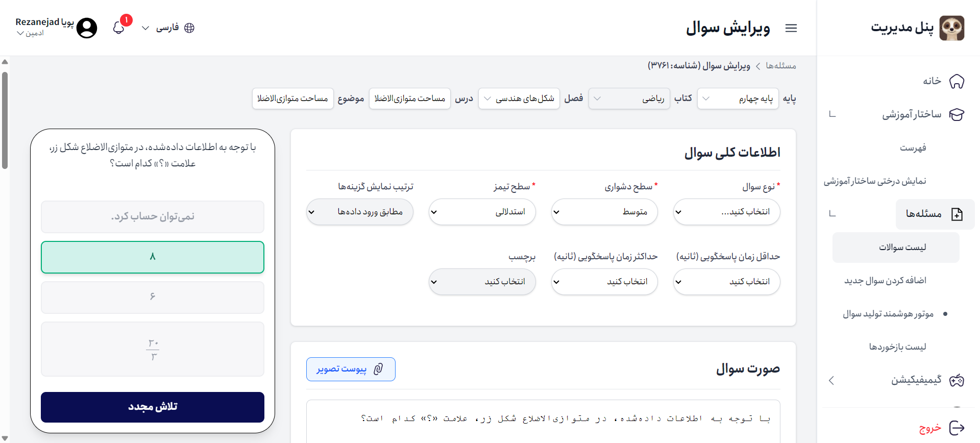
Task: Click the globe language icon
Action: coord(189,28)
